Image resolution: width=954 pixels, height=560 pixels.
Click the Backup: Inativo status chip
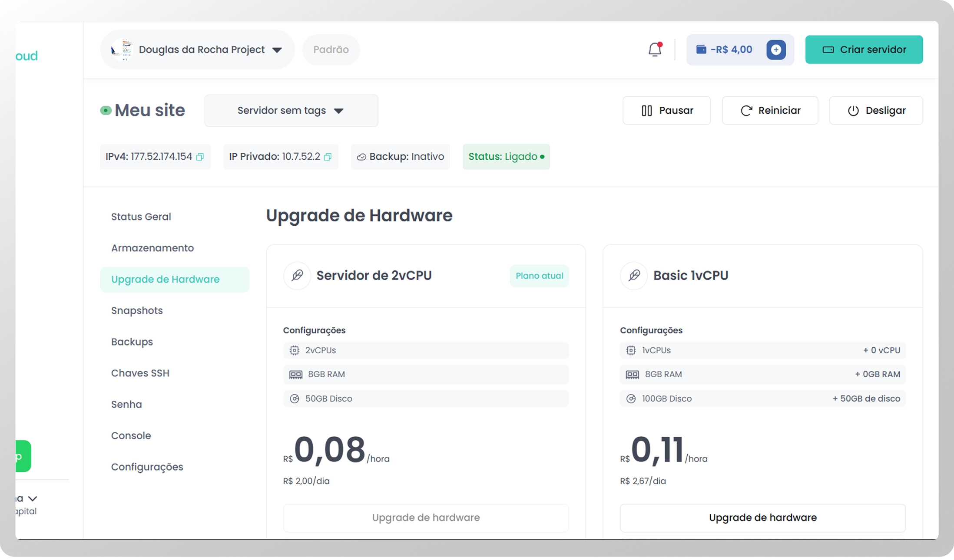point(400,157)
